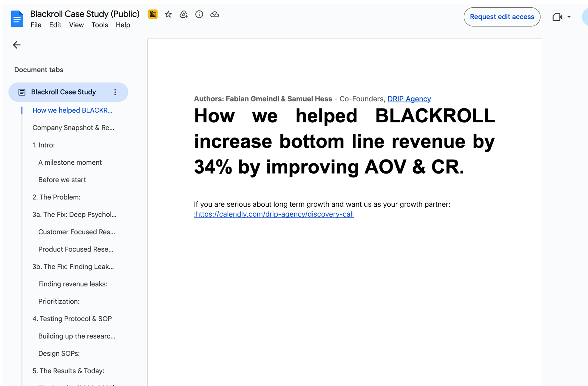Select '5. The Results & Today:' heading
This screenshot has width=588, height=386.
tap(68, 371)
